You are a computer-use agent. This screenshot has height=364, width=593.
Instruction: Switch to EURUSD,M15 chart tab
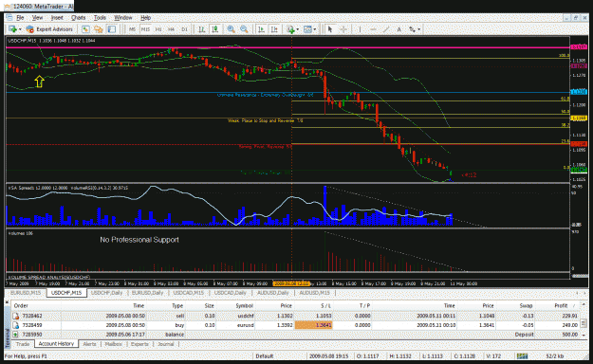(x=26, y=293)
